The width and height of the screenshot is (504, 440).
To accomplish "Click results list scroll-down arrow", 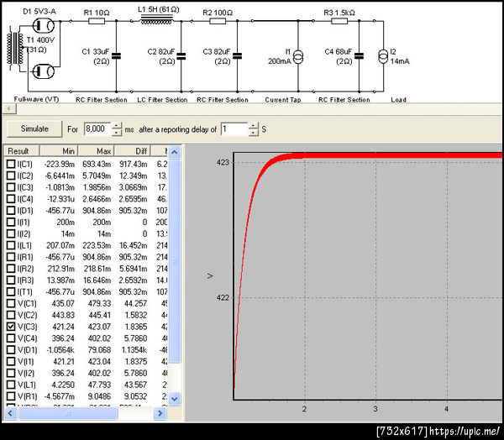I will (175, 399).
